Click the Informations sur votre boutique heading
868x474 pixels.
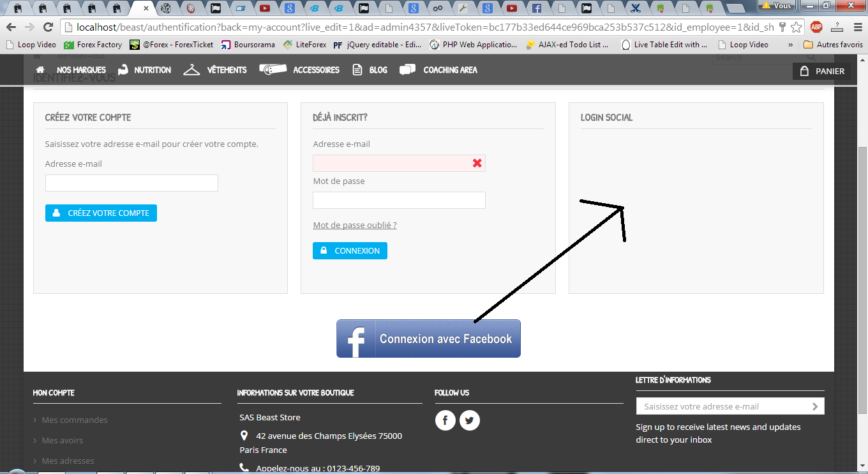296,393
